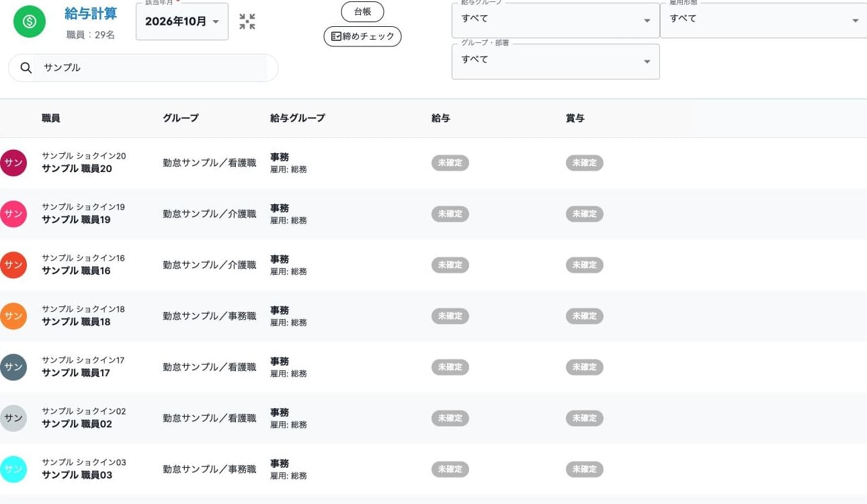Click 給与 未確定 badge for 職員17

tap(450, 367)
